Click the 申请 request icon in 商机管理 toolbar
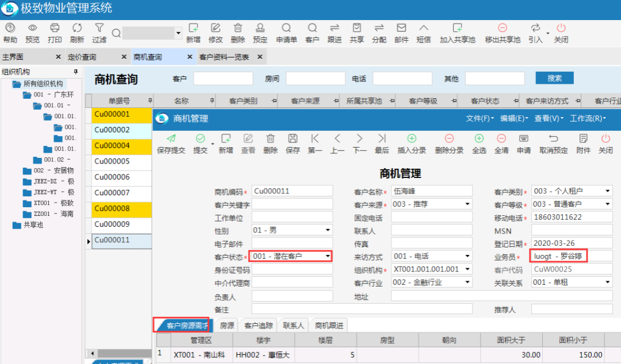The height and width of the screenshot is (364, 621). click(x=523, y=138)
